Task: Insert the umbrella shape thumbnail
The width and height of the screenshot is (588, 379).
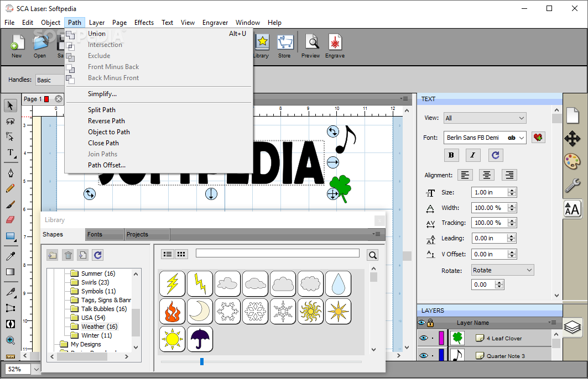Action: click(x=200, y=339)
